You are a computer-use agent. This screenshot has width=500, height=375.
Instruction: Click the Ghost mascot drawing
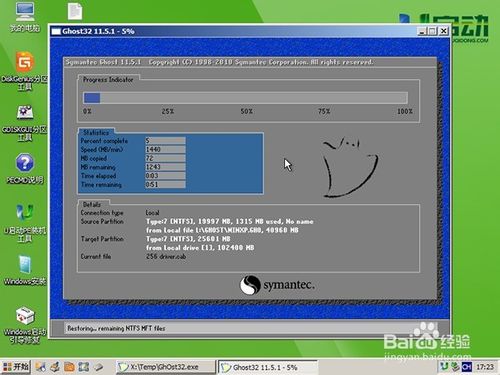(x=350, y=167)
